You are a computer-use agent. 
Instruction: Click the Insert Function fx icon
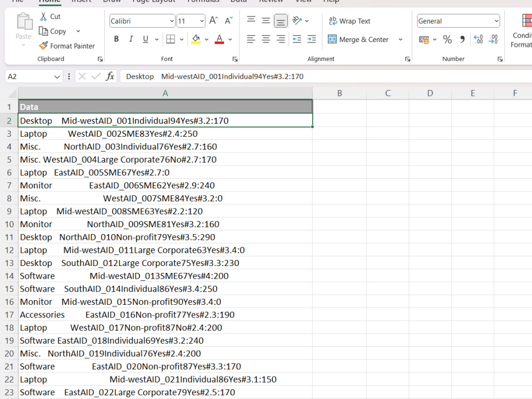tap(110, 76)
